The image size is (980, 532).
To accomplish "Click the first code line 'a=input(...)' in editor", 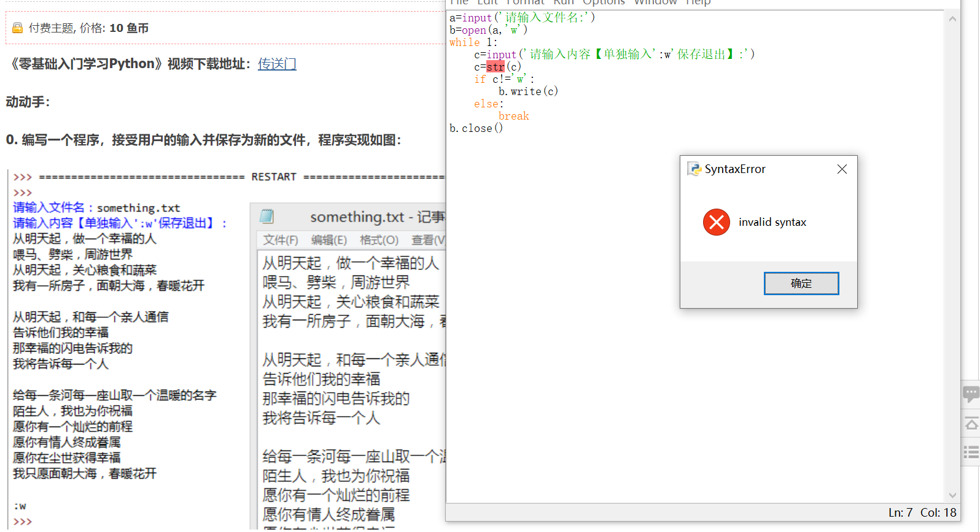I will point(522,18).
